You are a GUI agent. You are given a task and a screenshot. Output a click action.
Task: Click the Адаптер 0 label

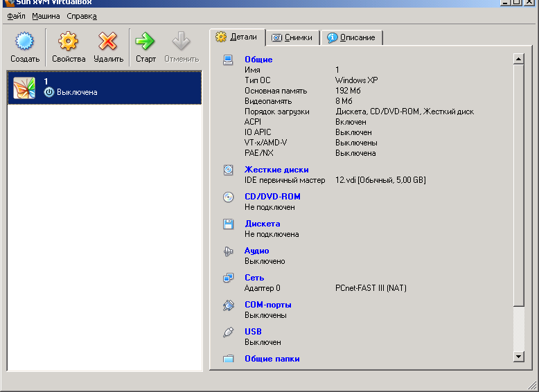pos(262,288)
